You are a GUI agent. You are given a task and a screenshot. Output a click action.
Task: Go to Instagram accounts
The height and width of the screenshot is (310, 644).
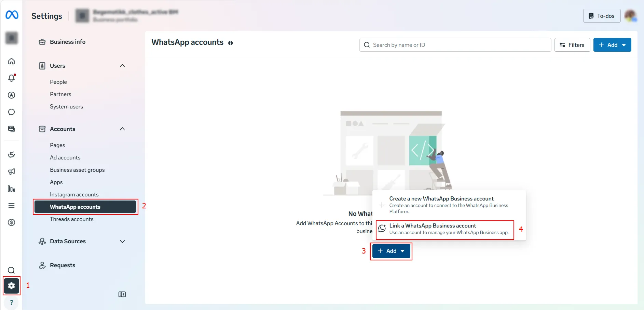[x=74, y=195]
